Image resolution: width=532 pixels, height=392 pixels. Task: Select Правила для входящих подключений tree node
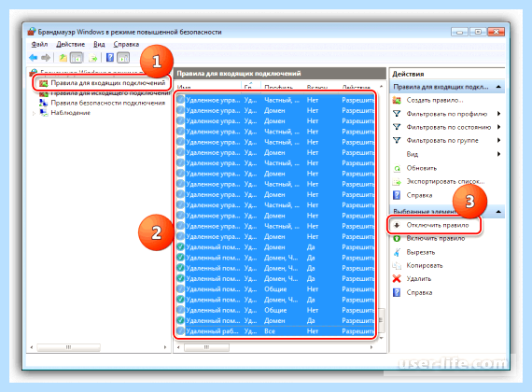tap(108, 83)
